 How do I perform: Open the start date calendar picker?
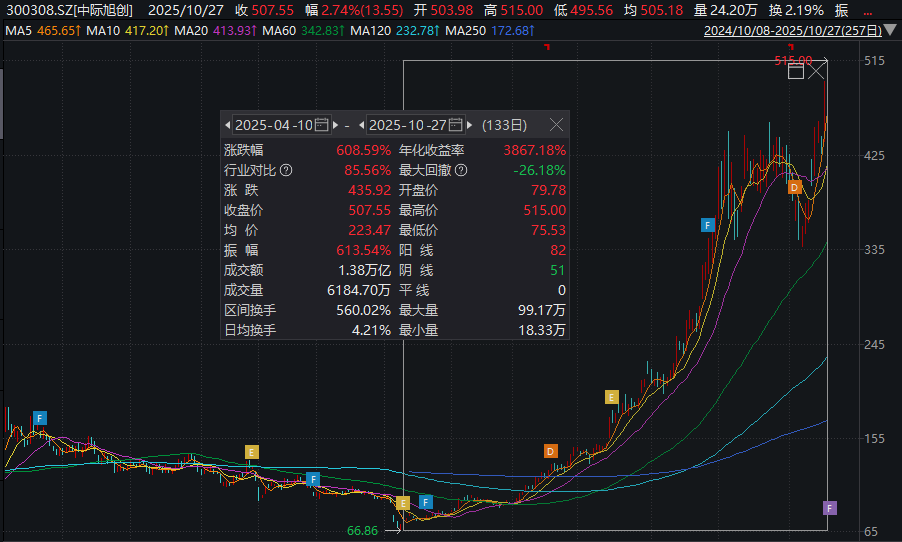[321, 125]
